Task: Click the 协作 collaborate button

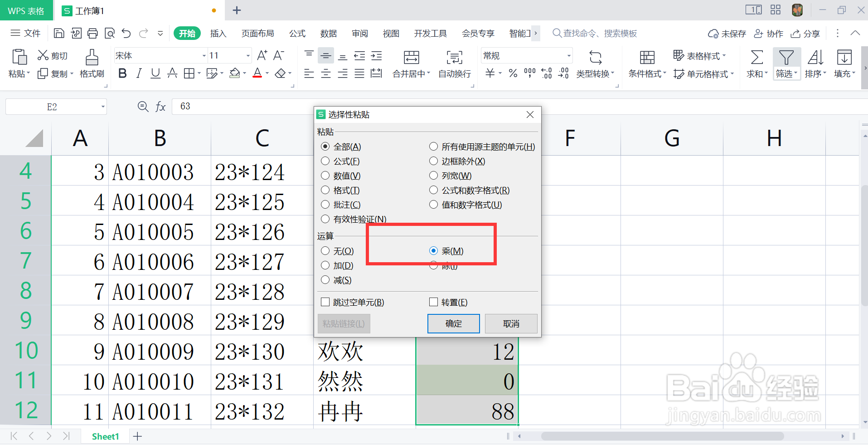Action: 768,34
